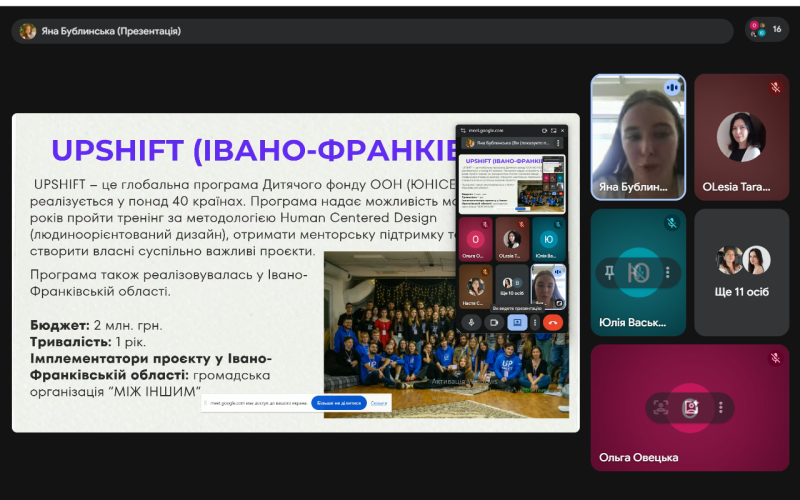View the Яна Бублин... speaking audio indicator
This screenshot has height=500, width=800.
click(672, 88)
